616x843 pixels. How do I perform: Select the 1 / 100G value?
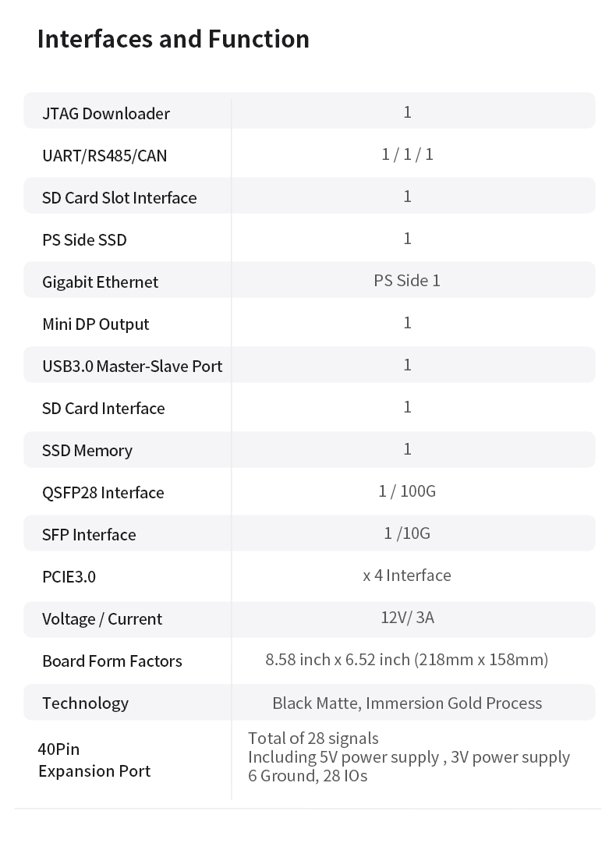point(407,491)
